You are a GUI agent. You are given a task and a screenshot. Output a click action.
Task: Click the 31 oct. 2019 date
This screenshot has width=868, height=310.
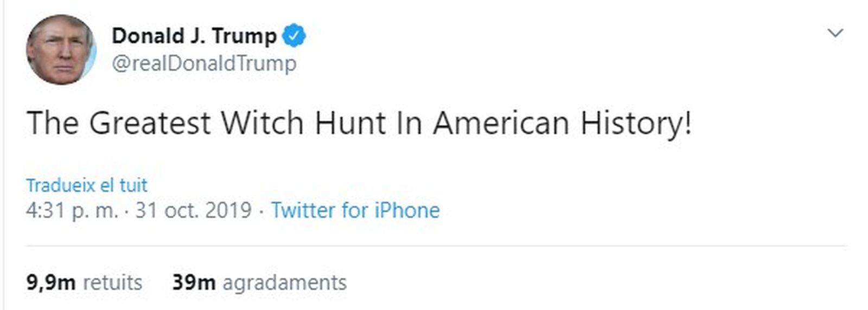193,210
